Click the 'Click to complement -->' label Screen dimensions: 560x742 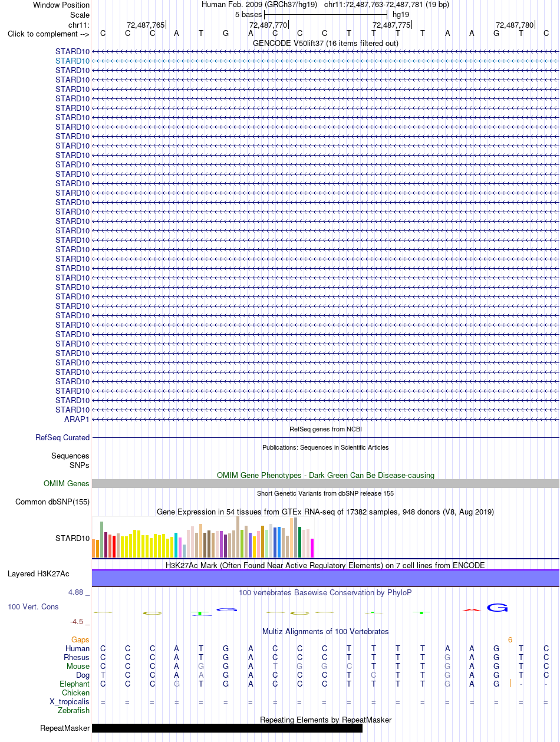[48, 34]
